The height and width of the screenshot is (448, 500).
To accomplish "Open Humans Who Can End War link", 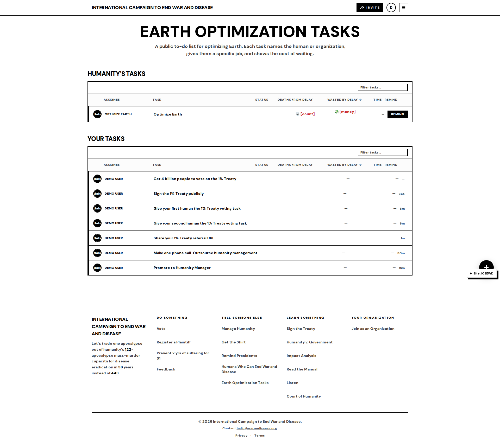I will [x=249, y=369].
